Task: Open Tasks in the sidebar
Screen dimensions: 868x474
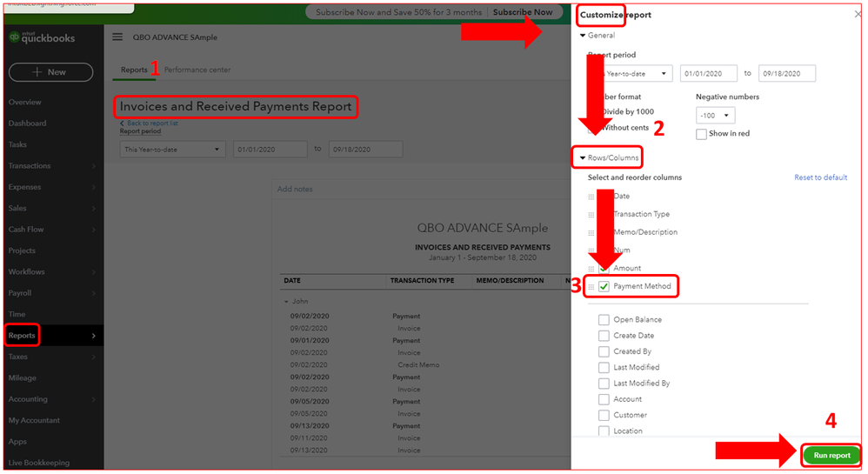Action: click(x=17, y=144)
